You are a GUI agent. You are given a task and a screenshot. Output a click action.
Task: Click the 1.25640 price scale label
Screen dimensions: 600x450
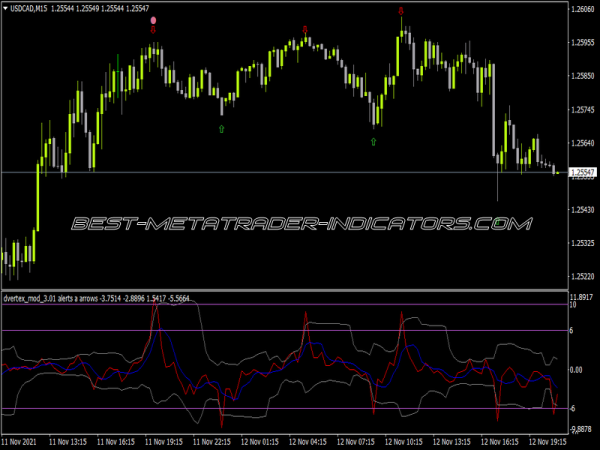pyautogui.click(x=582, y=143)
